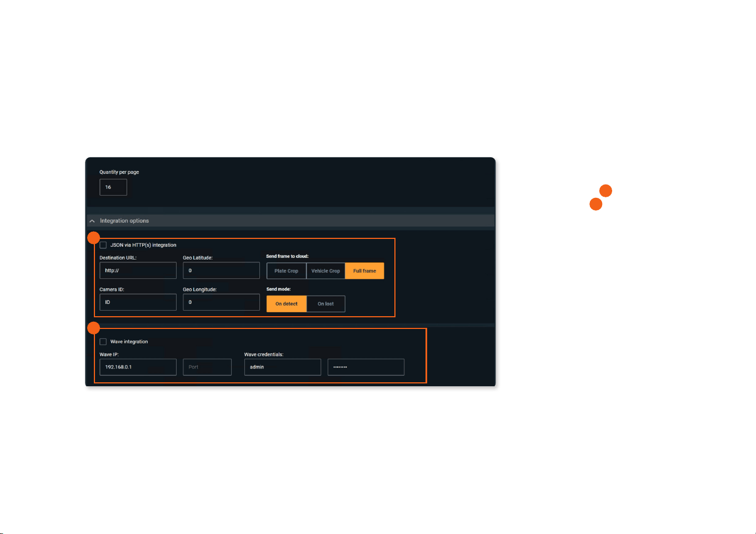Select Vehicle Crop send frame option
This screenshot has height=534, width=756.
pos(326,271)
